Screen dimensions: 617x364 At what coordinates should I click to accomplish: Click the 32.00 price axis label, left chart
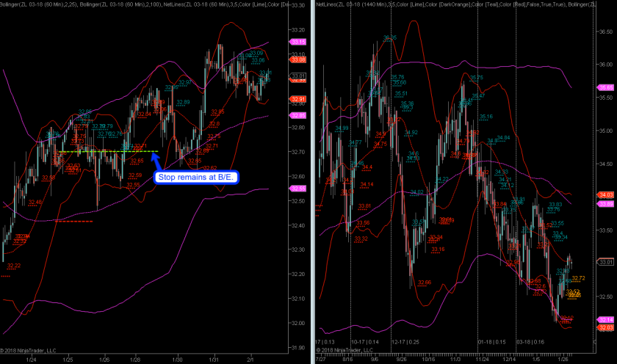tap(298, 323)
